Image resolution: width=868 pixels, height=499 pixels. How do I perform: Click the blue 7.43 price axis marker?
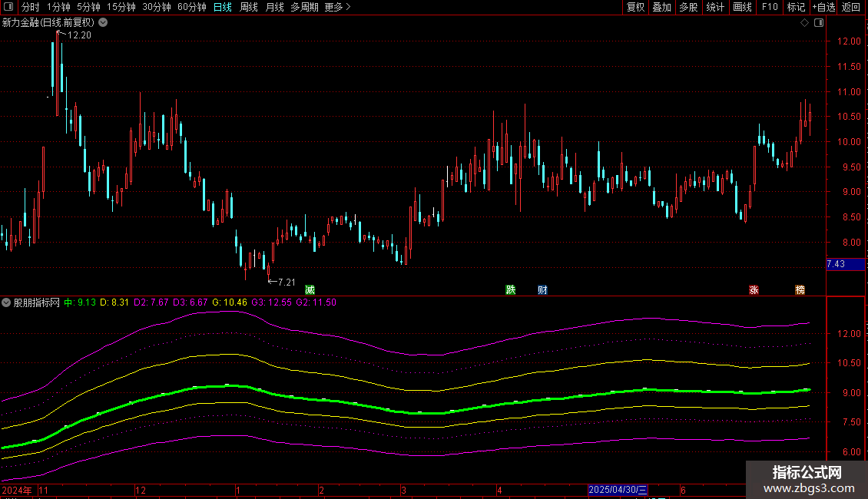tap(845, 264)
